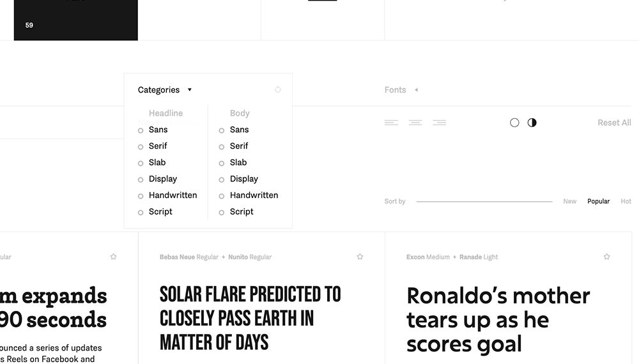Choose the right text alignment icon
Image resolution: width=639 pixels, height=364 pixels.
[439, 123]
